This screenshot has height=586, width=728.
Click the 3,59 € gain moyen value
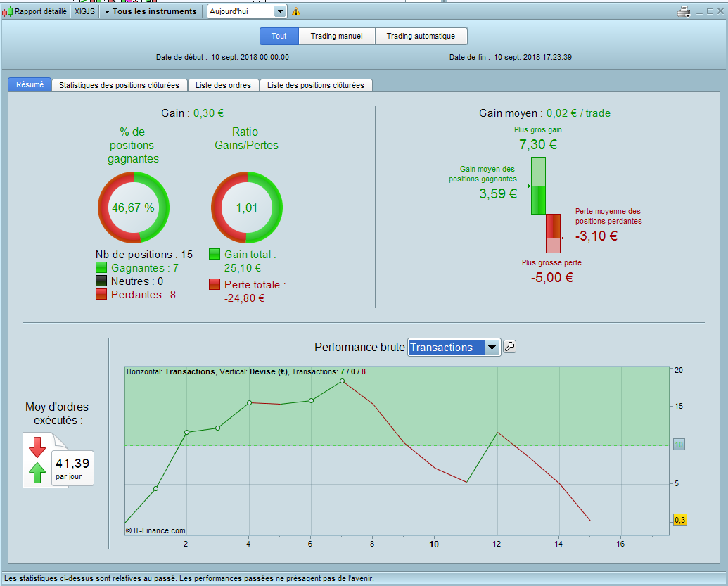click(498, 193)
